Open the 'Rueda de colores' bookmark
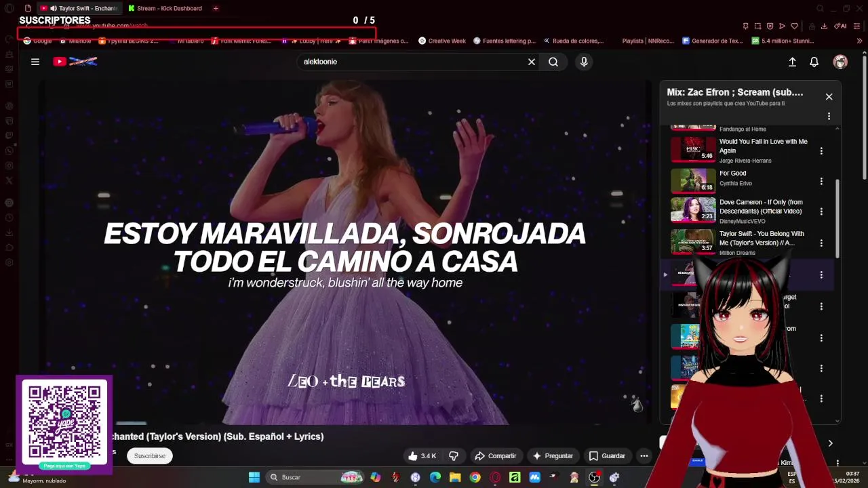 tap(574, 41)
